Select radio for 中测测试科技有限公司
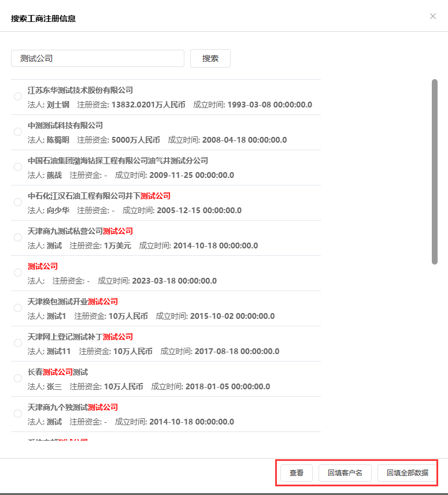Image resolution: width=448 pixels, height=495 pixels. tap(18, 132)
